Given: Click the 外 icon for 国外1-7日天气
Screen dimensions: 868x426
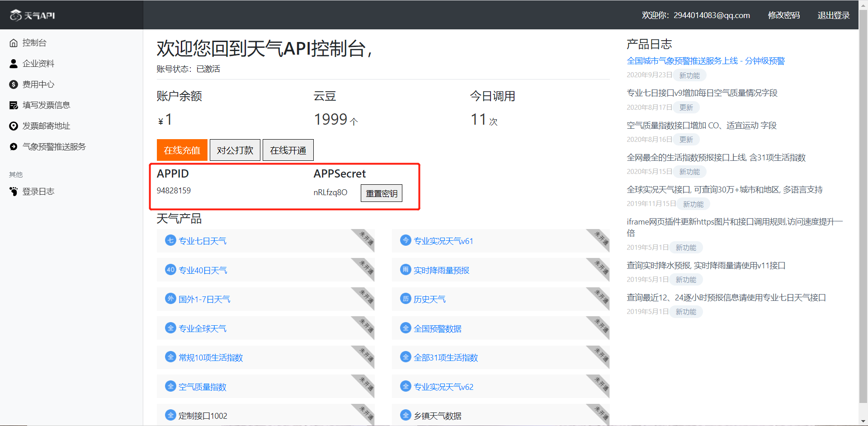Looking at the screenshot, I should point(170,299).
